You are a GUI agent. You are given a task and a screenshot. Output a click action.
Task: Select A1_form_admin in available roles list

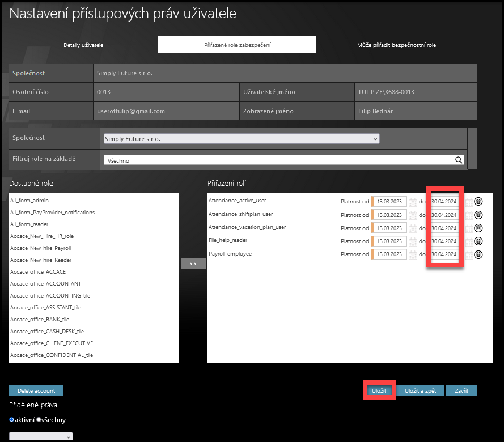coord(29,201)
